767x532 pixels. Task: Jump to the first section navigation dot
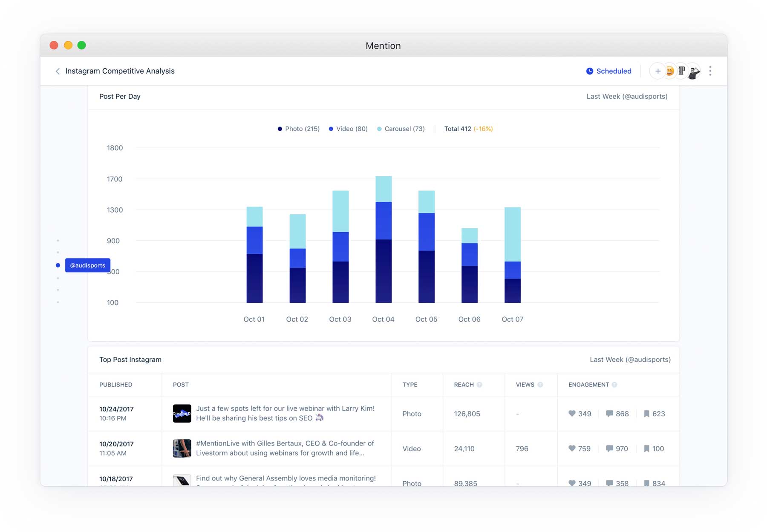tap(58, 241)
